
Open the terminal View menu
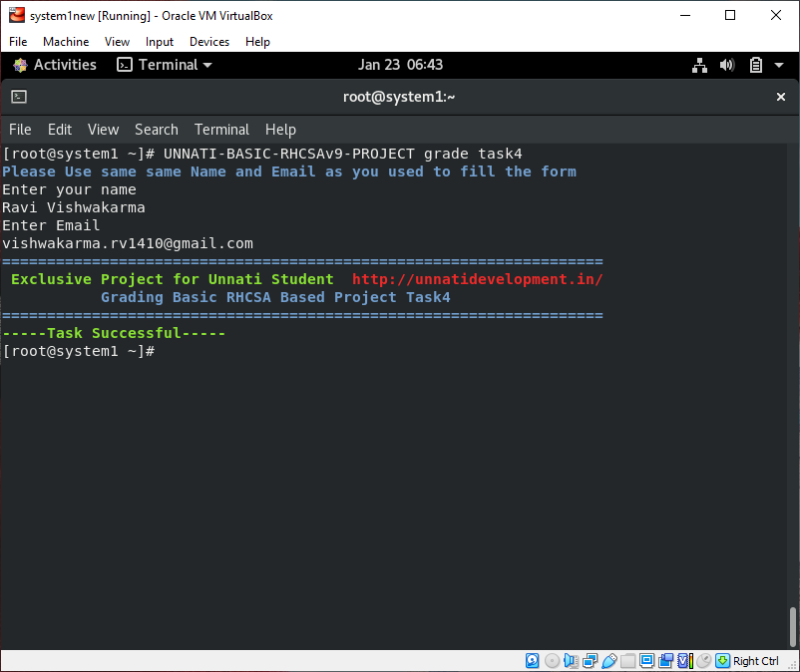(103, 130)
